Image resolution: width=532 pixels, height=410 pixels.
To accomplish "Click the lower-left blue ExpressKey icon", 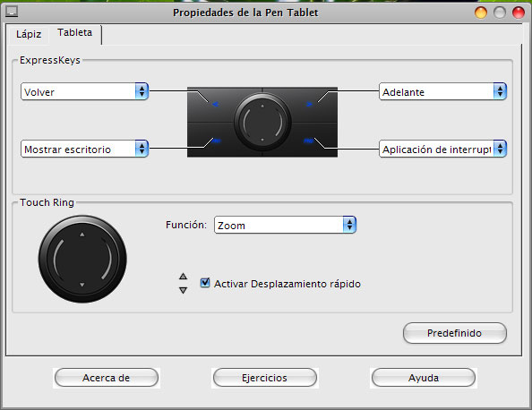I will [216, 141].
